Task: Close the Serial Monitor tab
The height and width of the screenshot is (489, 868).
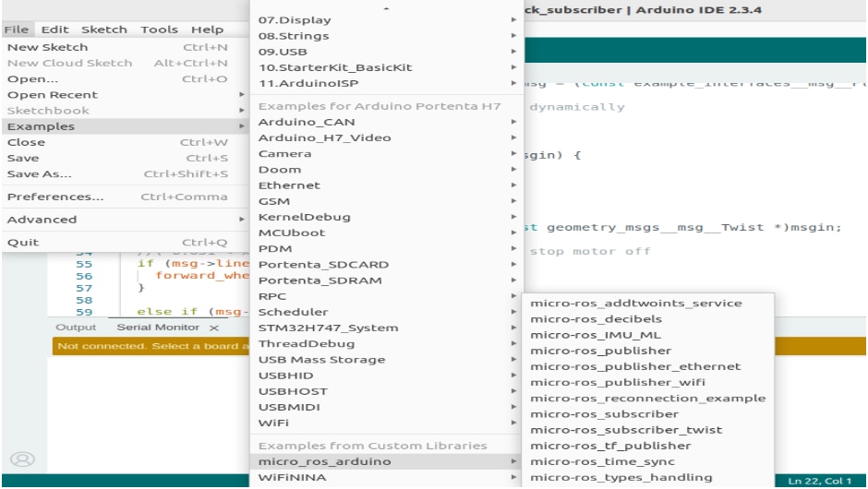Action: [214, 328]
